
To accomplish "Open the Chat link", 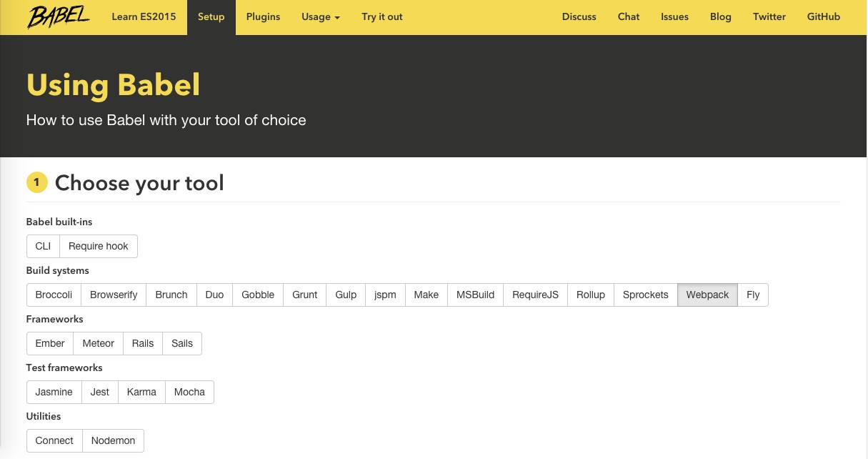I will [x=629, y=16].
